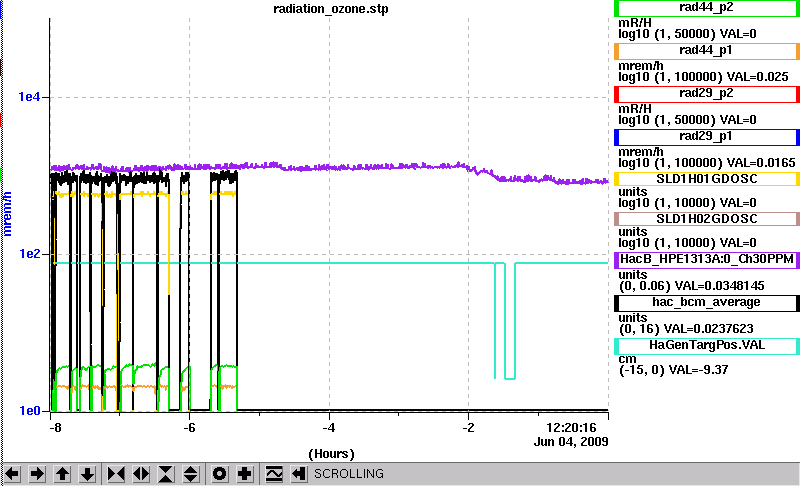Click the -6 x-axis tick label
The height and width of the screenshot is (486, 800).
[x=189, y=427]
